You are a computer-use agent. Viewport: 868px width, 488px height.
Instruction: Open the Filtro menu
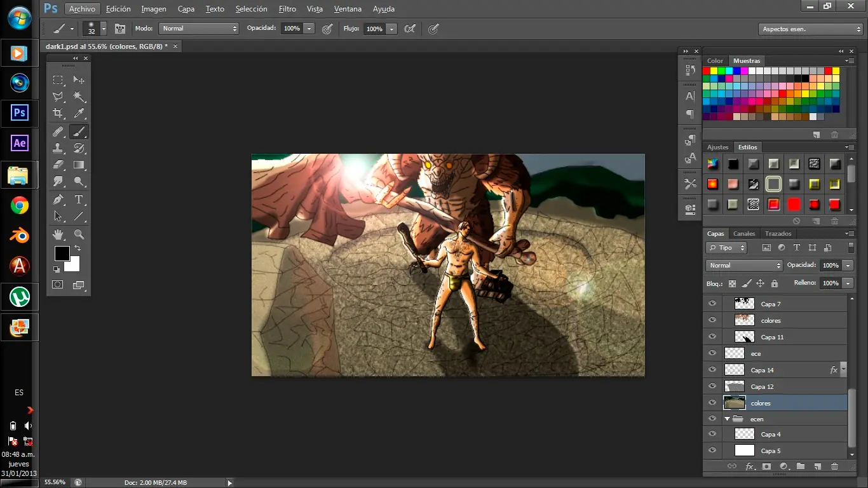[287, 9]
